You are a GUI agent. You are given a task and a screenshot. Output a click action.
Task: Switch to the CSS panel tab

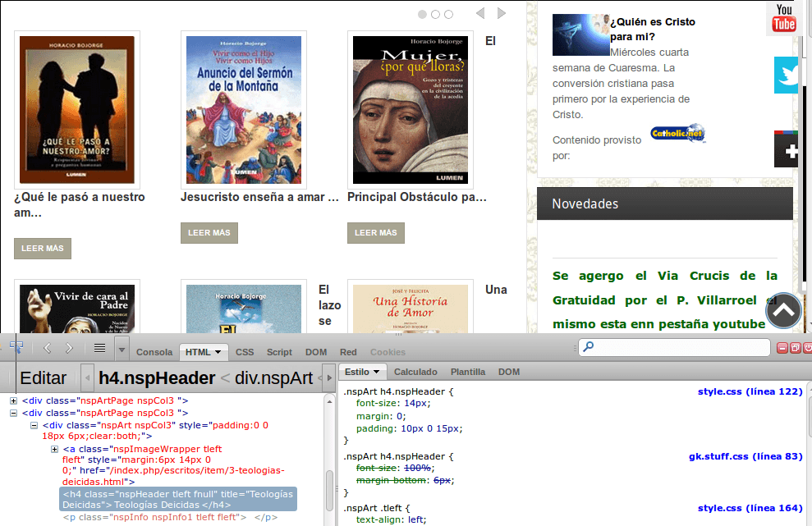(x=245, y=352)
